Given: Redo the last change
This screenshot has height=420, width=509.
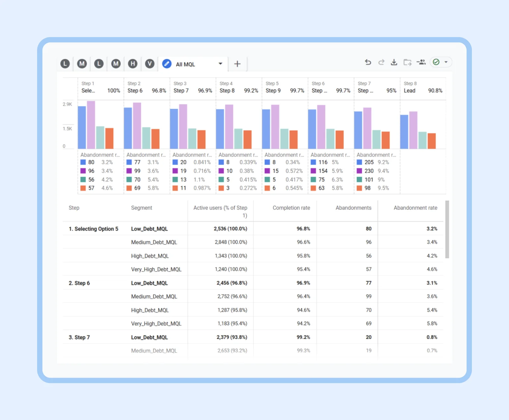Looking at the screenshot, I should coord(381,62).
